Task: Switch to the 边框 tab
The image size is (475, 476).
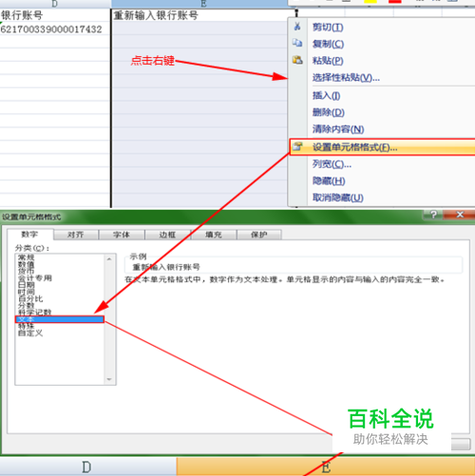Action: point(167,235)
